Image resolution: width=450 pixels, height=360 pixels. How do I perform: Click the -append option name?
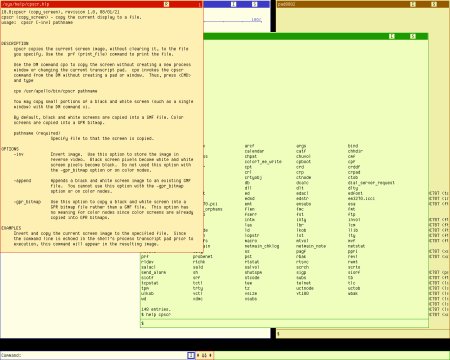[22, 181]
